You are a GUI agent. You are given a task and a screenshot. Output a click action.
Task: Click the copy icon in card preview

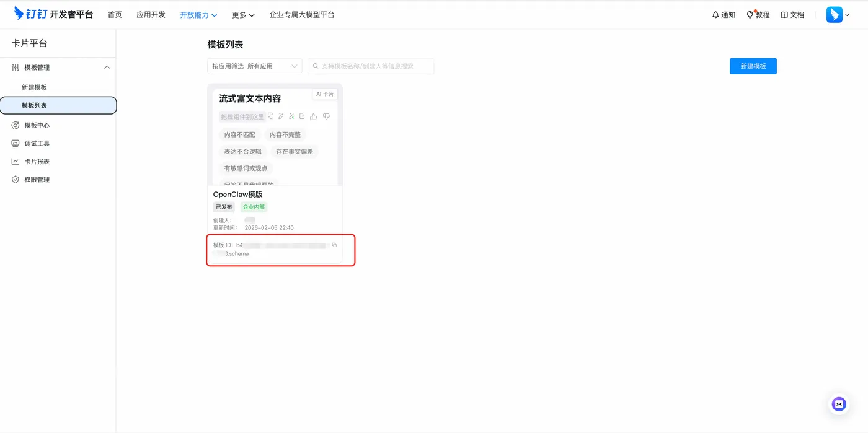tap(270, 116)
